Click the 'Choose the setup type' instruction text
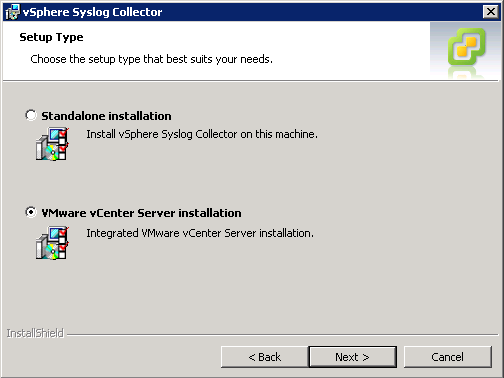Image resolution: width=504 pixels, height=378 pixels. tap(151, 59)
